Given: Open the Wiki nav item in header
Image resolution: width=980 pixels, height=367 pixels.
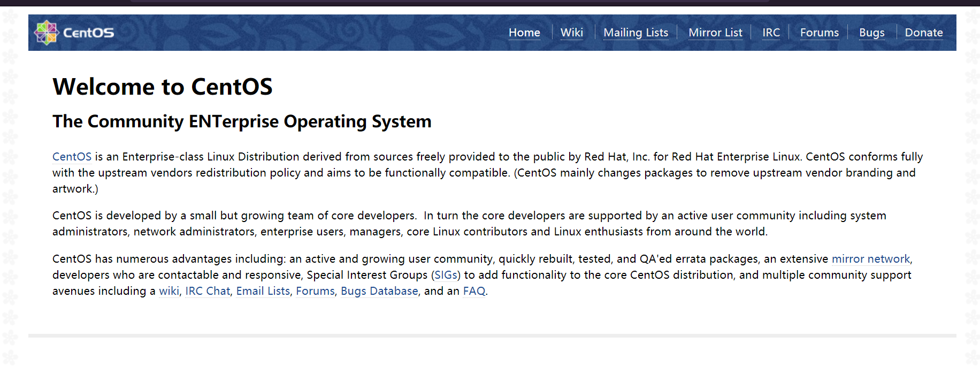Looking at the screenshot, I should pos(571,33).
